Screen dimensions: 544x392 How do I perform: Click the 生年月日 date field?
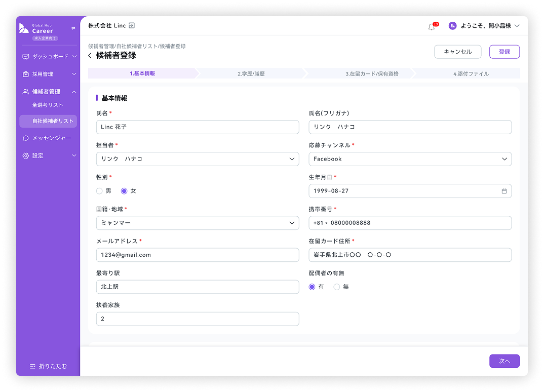[410, 191]
